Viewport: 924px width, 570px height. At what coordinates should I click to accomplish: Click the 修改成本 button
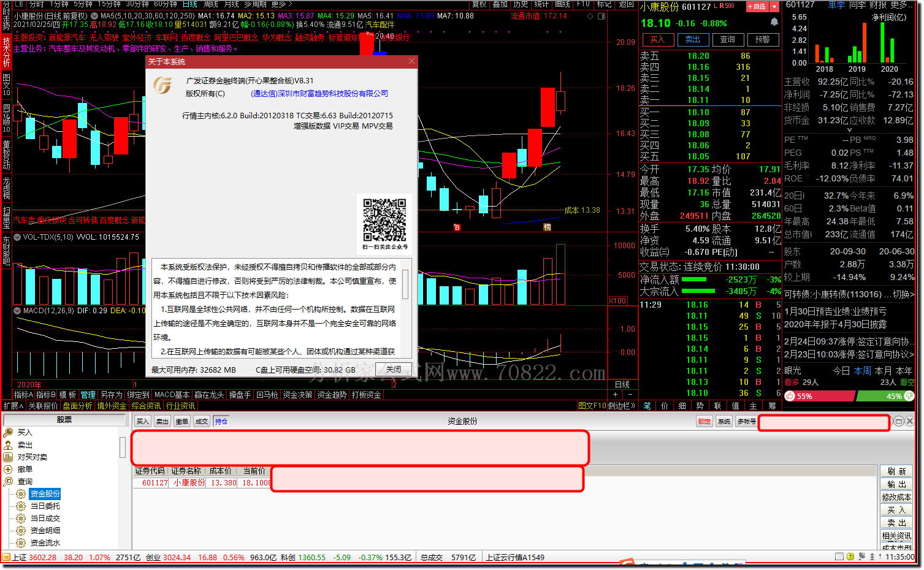click(896, 497)
